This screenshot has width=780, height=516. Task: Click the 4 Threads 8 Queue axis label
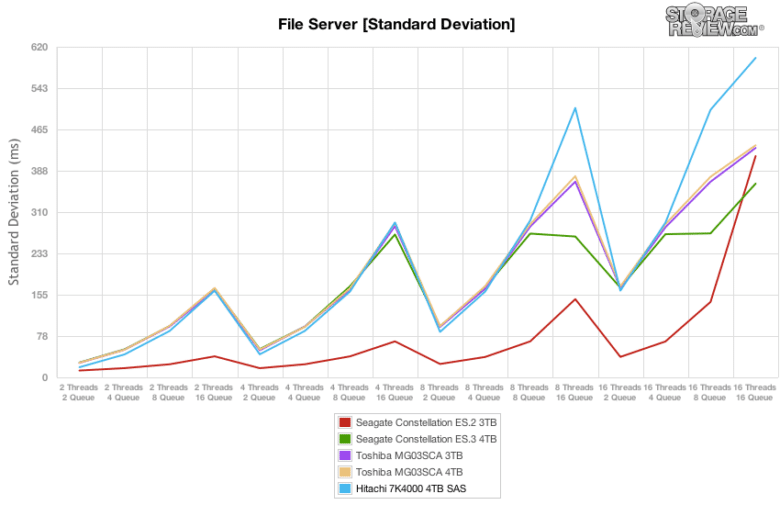(x=349, y=392)
